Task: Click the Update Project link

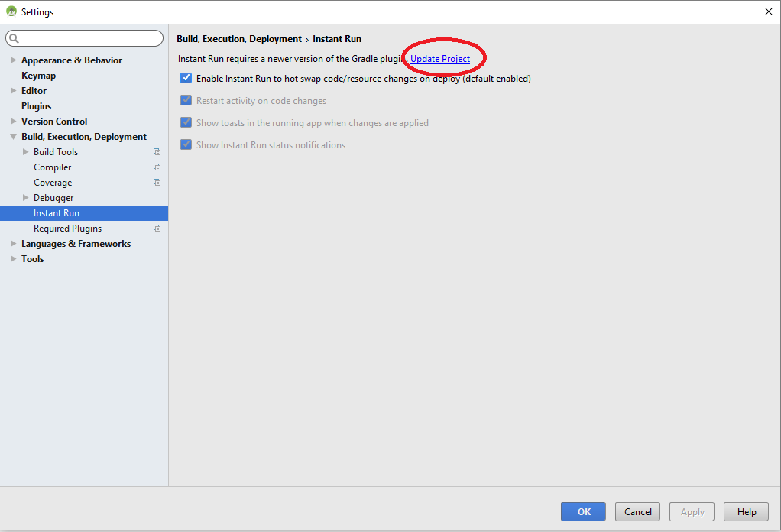Action: coord(439,58)
